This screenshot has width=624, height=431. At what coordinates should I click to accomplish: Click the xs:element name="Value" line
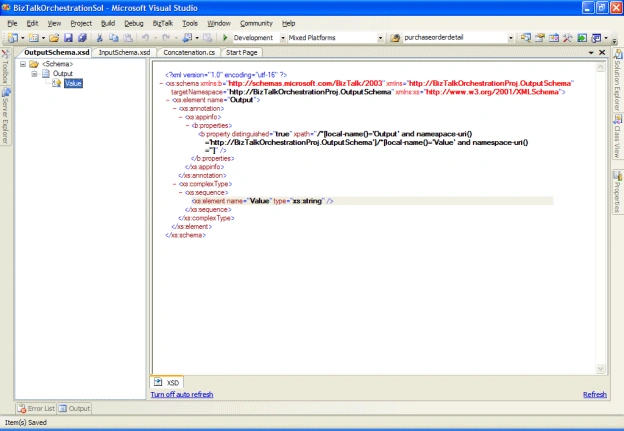263,201
